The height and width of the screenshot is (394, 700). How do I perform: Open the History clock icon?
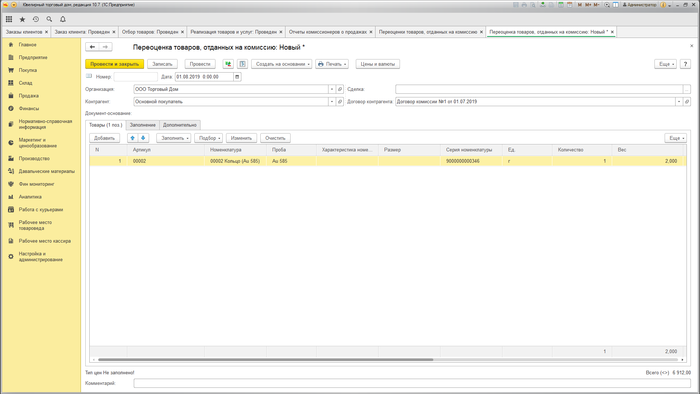pos(36,19)
